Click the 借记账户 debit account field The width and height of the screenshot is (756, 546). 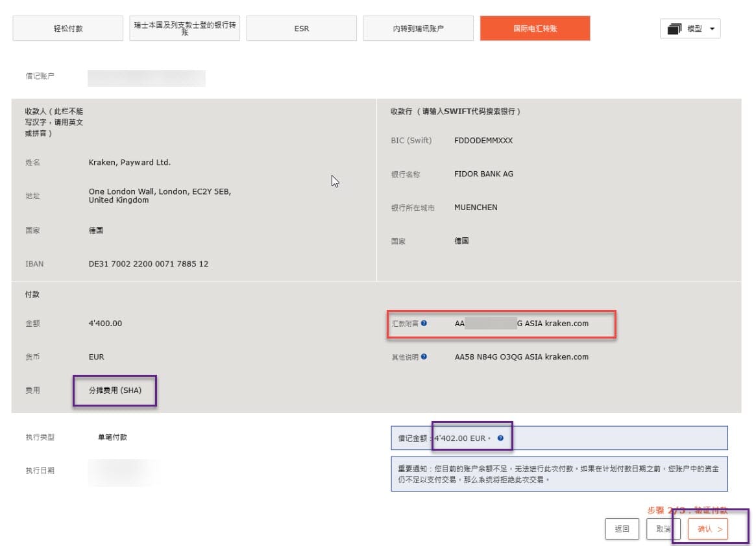click(146, 78)
